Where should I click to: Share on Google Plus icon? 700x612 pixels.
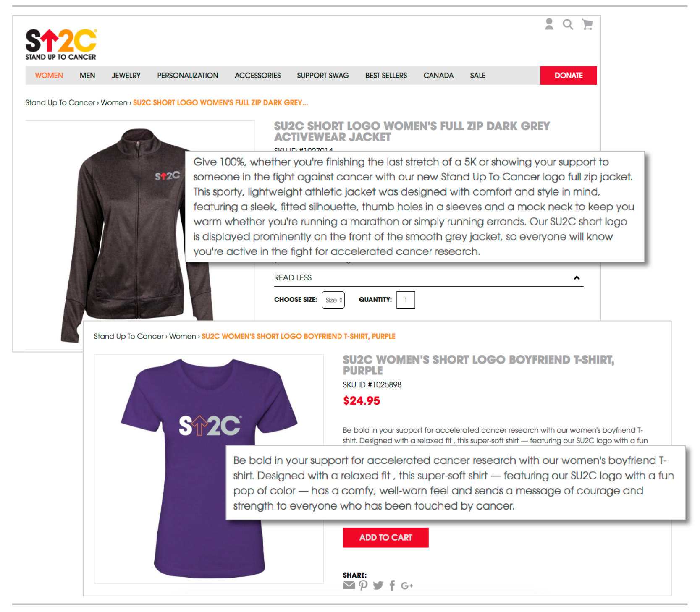407,586
